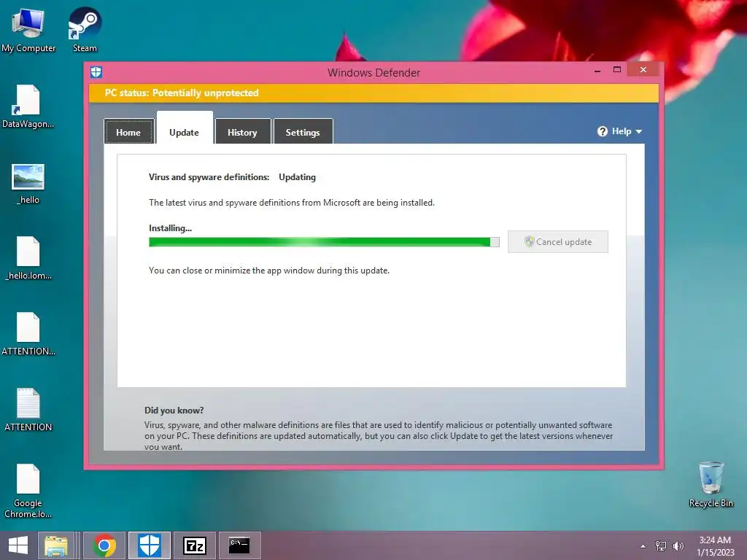Expand the Help dropdown arrow
The height and width of the screenshot is (560, 747).
639,131
